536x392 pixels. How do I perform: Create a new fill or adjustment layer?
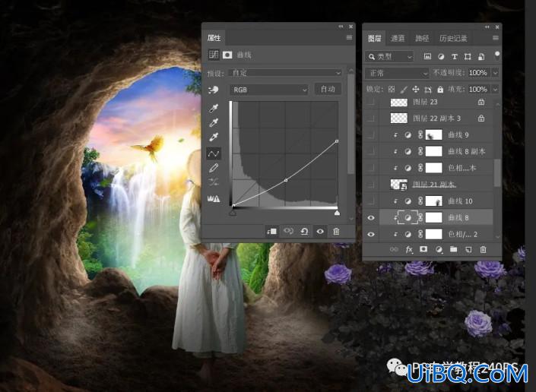pos(439,250)
